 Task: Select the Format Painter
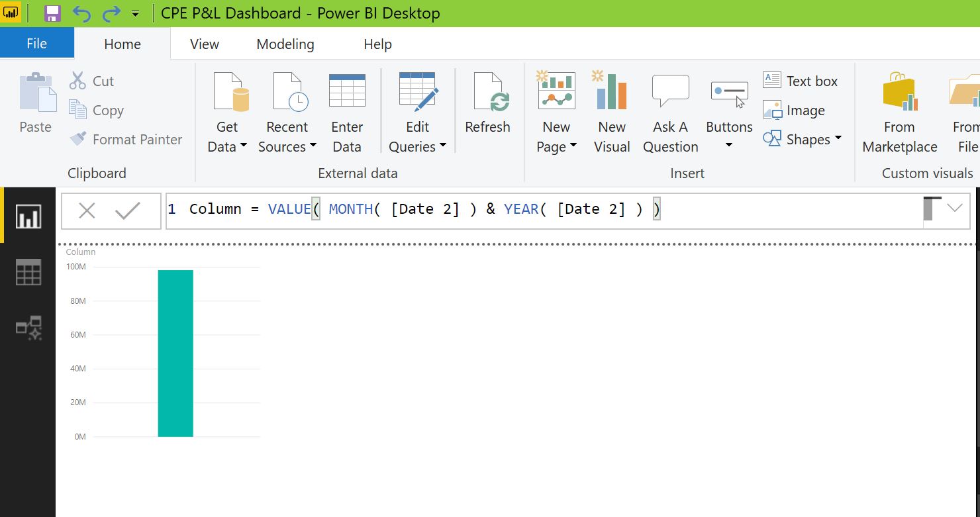(x=126, y=139)
